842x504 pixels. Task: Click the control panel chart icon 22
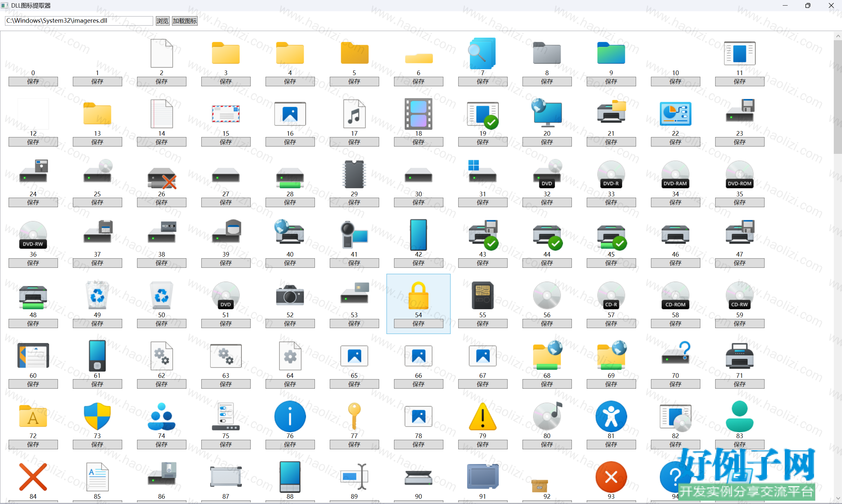click(x=675, y=114)
